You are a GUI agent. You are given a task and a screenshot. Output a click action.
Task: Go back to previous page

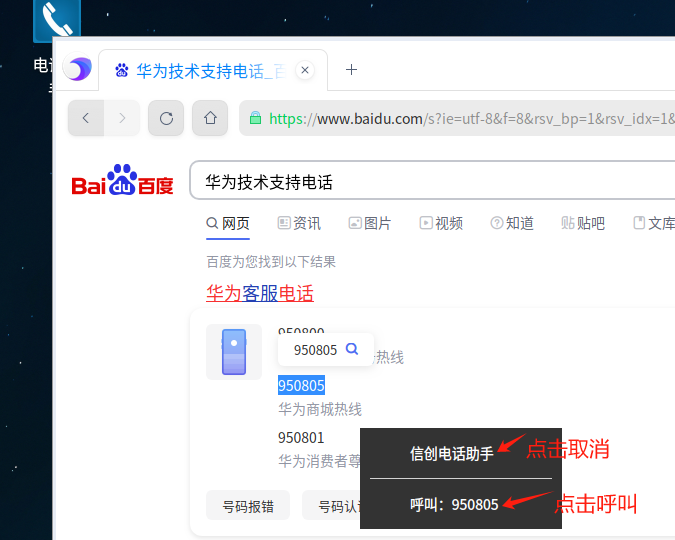[86, 118]
